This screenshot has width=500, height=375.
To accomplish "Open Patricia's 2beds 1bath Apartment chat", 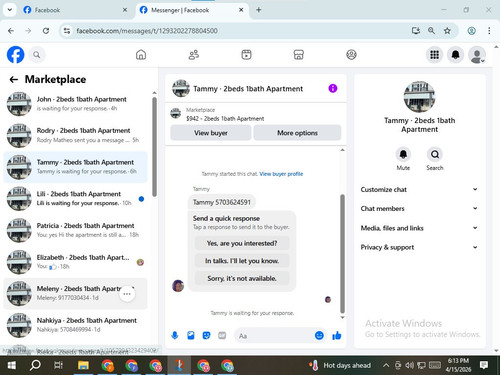I will (75, 230).
